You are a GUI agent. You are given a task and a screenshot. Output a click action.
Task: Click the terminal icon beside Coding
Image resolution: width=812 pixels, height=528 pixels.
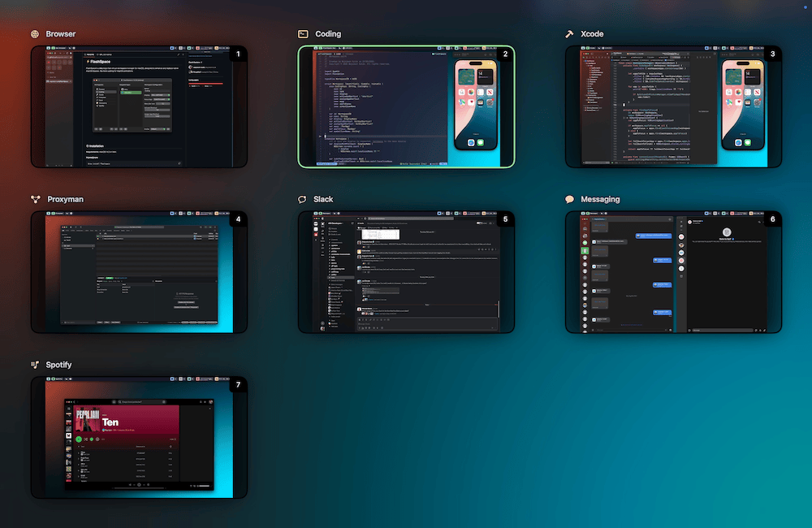303,34
